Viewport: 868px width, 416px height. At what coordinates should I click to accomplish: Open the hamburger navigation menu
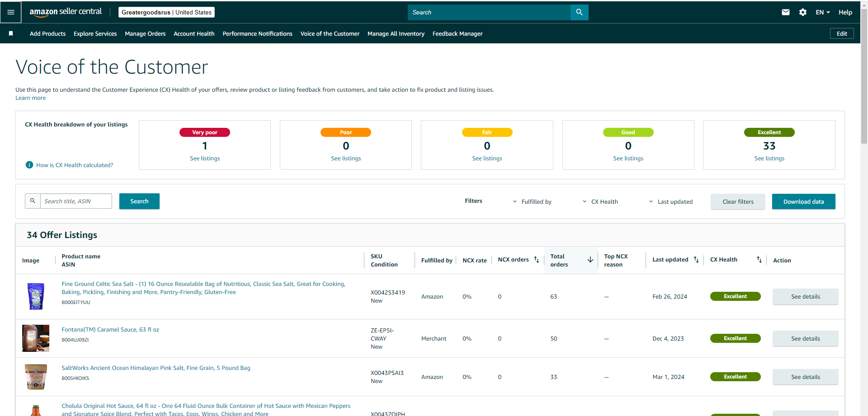tap(11, 12)
